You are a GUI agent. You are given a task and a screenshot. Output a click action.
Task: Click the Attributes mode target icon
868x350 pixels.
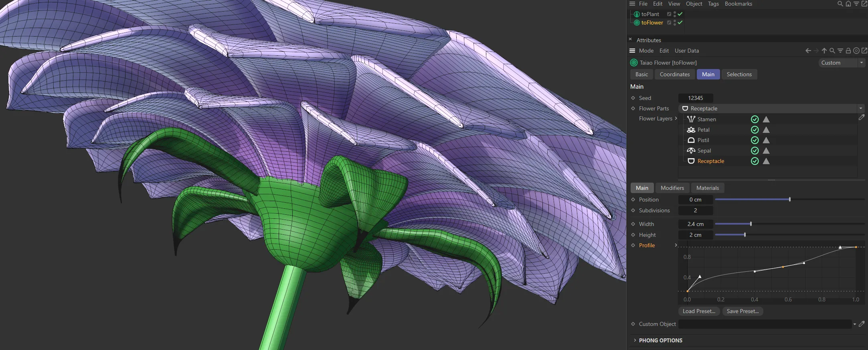pos(856,51)
